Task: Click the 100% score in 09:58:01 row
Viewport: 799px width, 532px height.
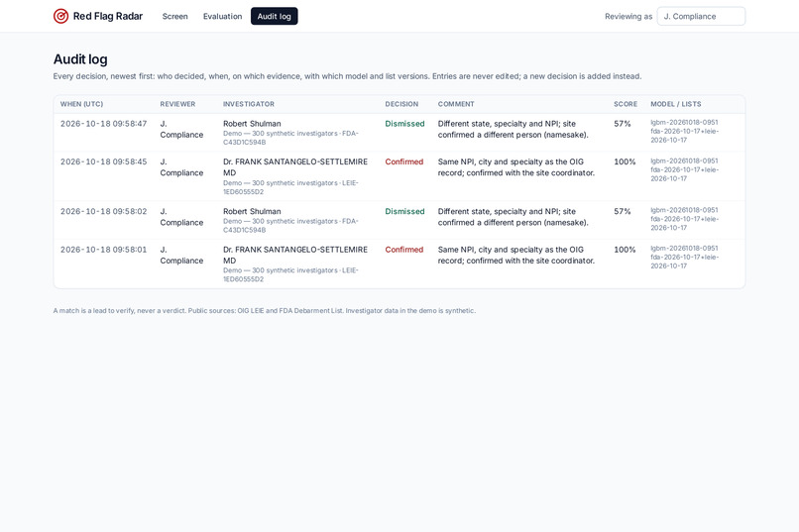Action: pyautogui.click(x=625, y=250)
